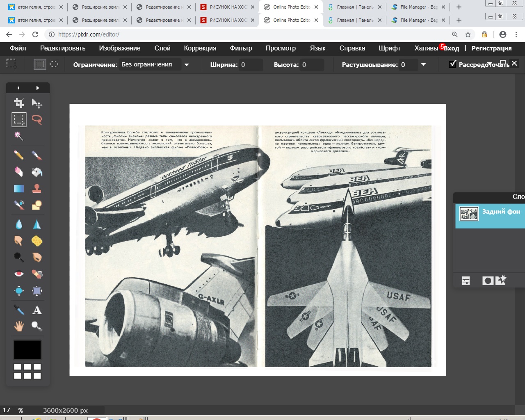The image size is (525, 420).
Task: Select the Type text tool
Action: pyautogui.click(x=37, y=310)
